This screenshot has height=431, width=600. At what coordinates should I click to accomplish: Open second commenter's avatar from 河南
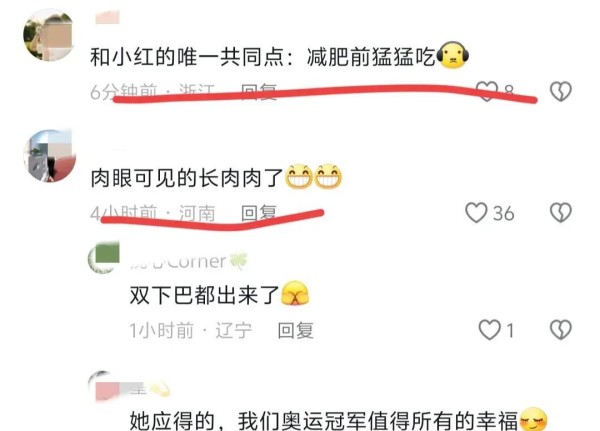click(50, 156)
